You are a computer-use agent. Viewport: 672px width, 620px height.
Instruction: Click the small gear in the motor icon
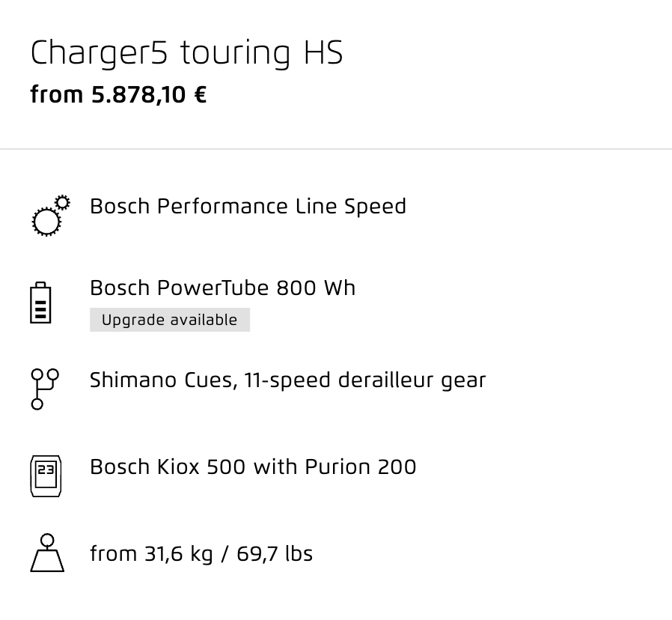pos(63,202)
